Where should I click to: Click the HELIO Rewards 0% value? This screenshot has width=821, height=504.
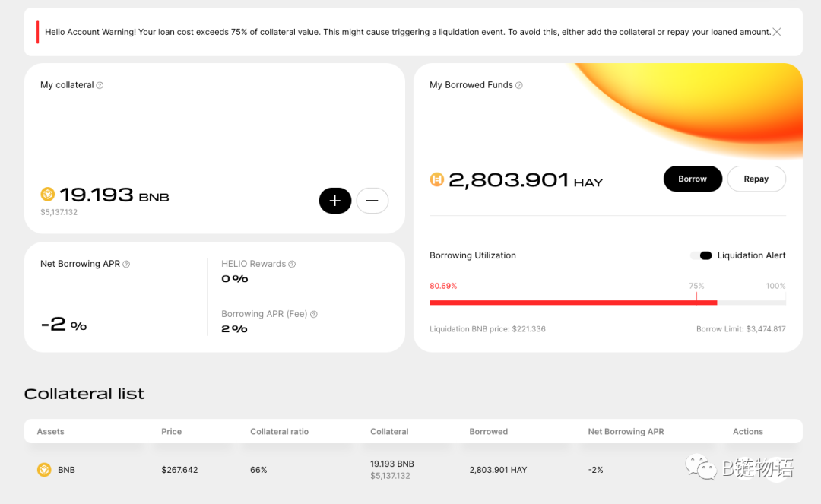[x=235, y=279]
